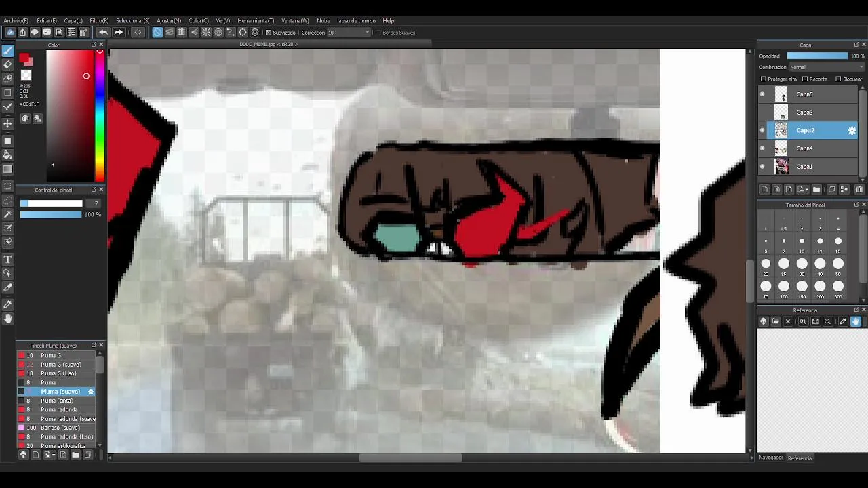Undock the Referencia panel
The image size is (868, 488).
coord(856,310)
